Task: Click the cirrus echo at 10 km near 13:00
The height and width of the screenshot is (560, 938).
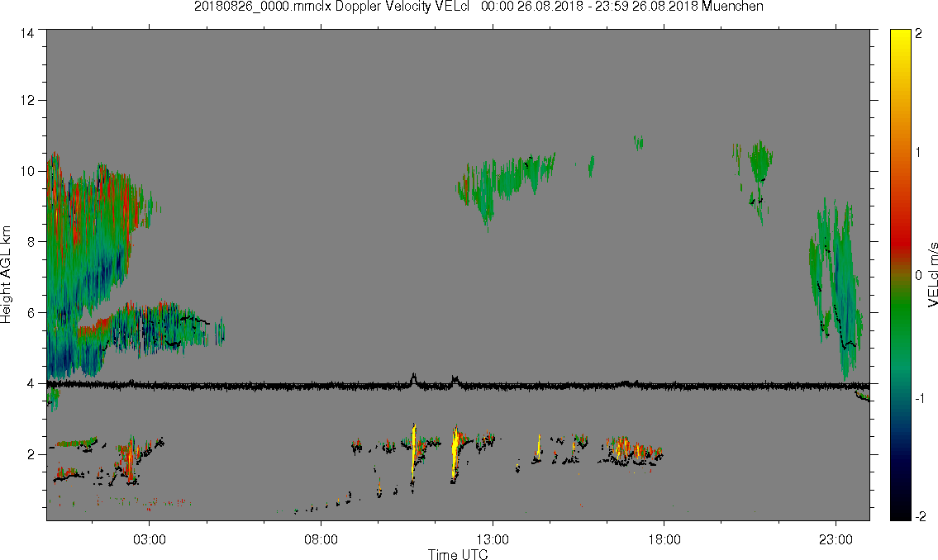Action: point(506,185)
